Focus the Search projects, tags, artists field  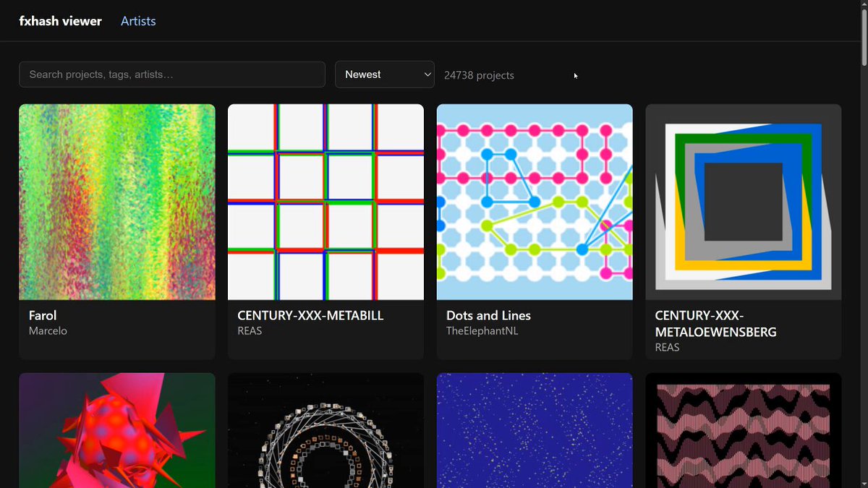point(172,74)
